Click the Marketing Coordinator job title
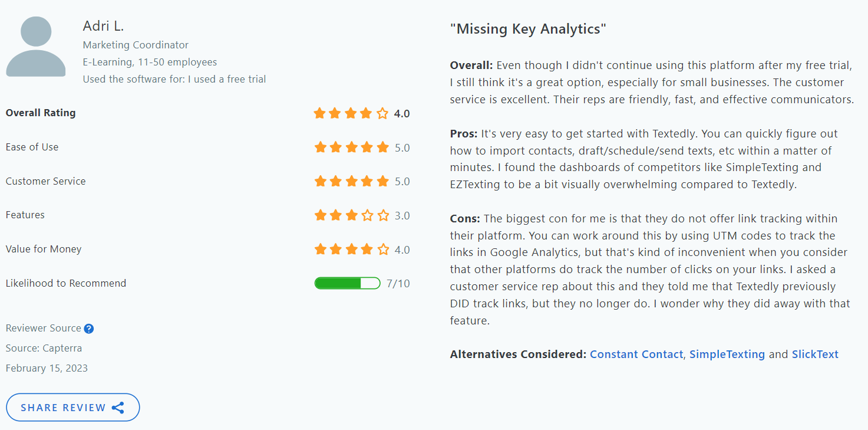The image size is (868, 430). pyautogui.click(x=136, y=45)
